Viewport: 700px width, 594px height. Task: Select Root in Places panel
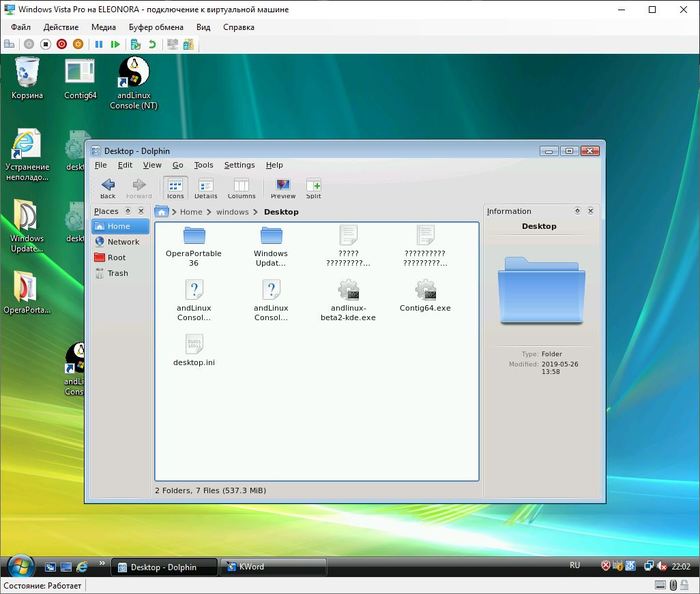click(121, 258)
